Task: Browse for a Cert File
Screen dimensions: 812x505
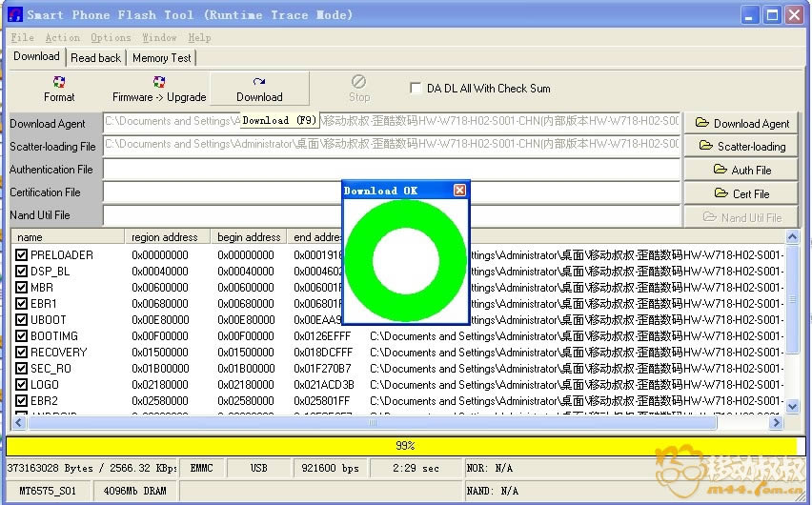Action: [x=741, y=193]
